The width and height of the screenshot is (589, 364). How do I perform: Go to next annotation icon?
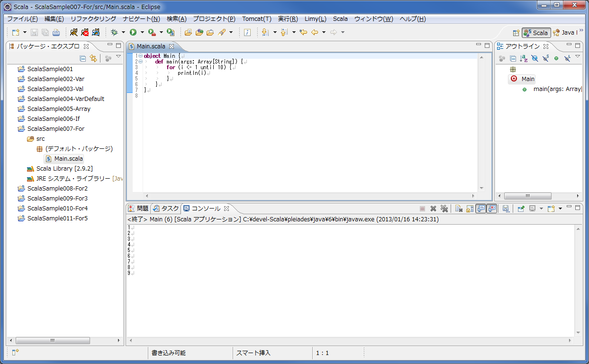point(265,32)
